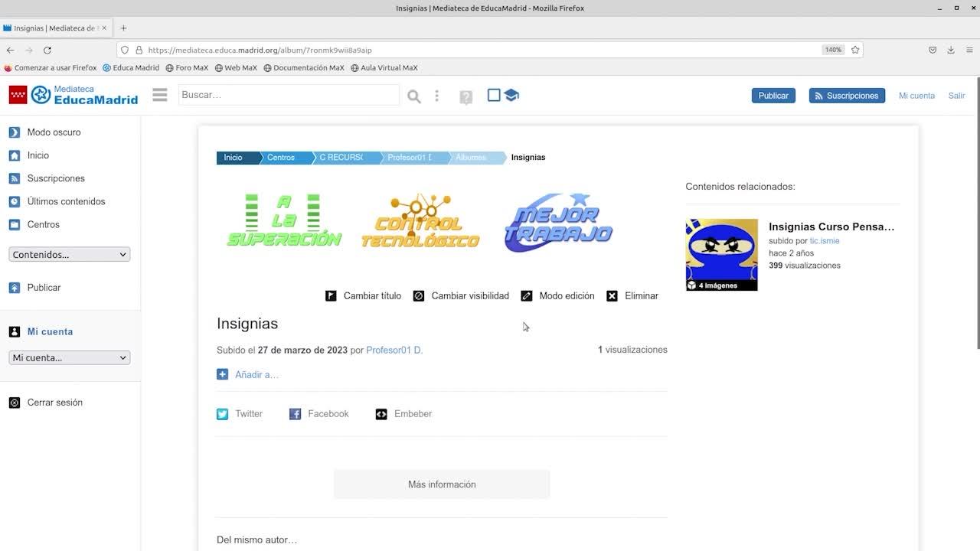The width and height of the screenshot is (980, 551).
Task: Open Últimos contenidos in the sidebar
Action: 57,201
